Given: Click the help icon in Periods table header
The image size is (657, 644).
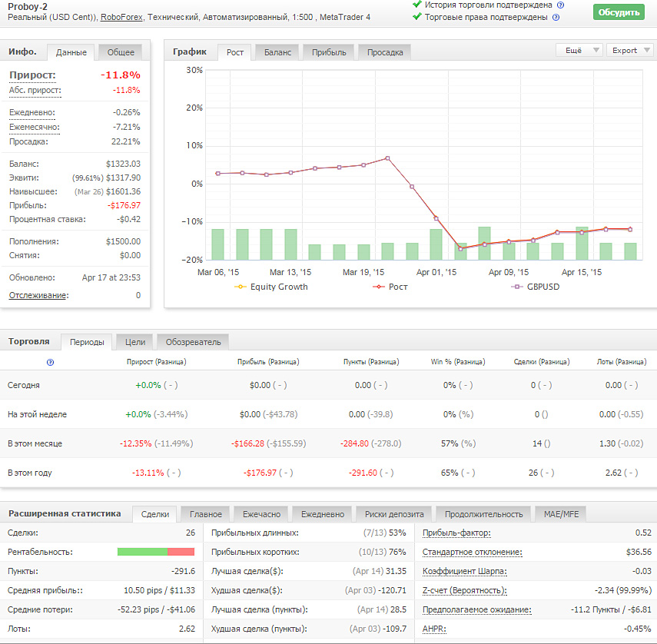Looking at the screenshot, I should click(x=50, y=362).
